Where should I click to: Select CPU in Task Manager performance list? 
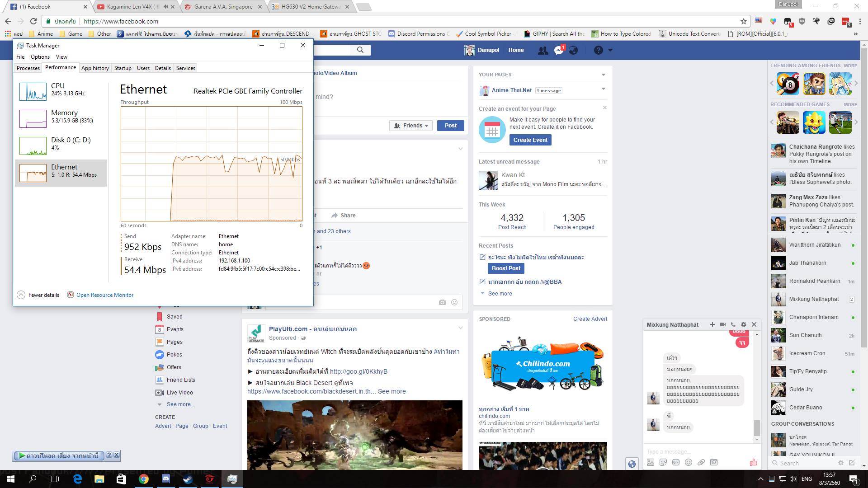click(61, 91)
